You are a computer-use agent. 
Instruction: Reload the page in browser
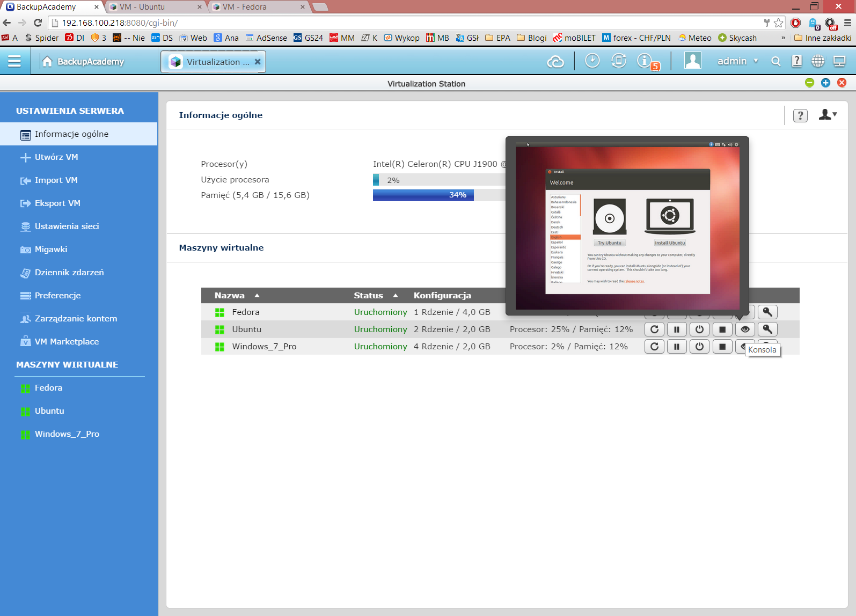coord(38,23)
